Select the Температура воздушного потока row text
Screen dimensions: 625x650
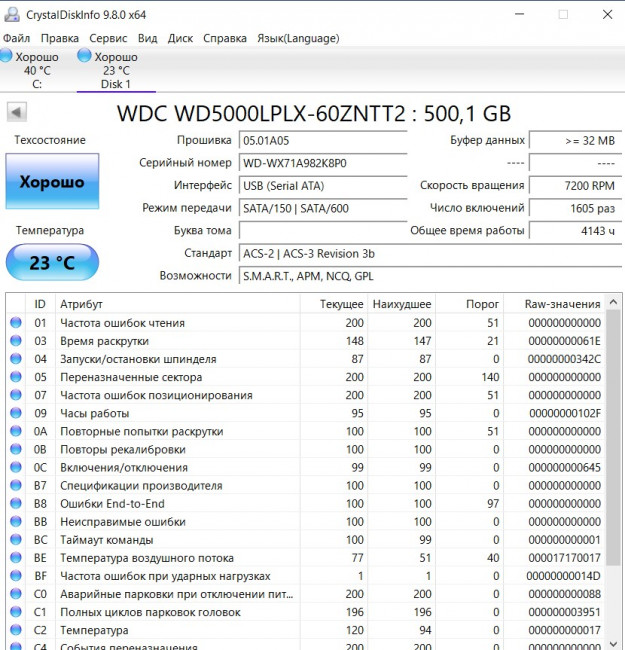147,558
